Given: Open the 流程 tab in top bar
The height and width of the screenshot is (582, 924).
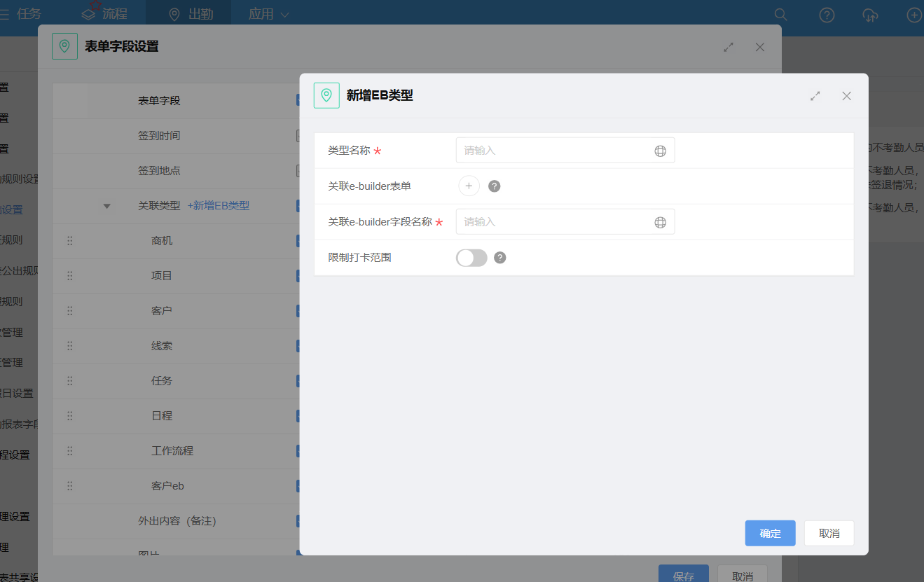Looking at the screenshot, I should coord(104,14).
